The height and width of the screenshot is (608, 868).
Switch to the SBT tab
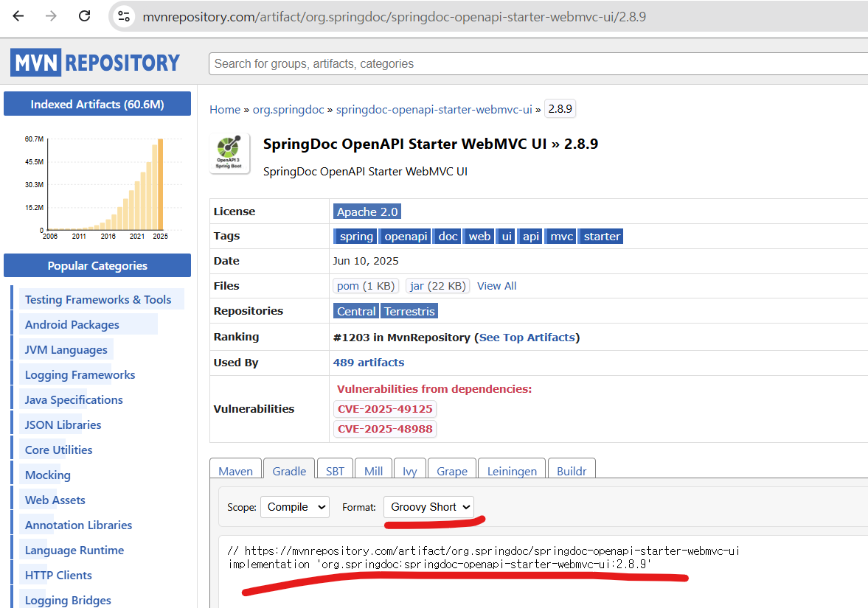tap(335, 471)
